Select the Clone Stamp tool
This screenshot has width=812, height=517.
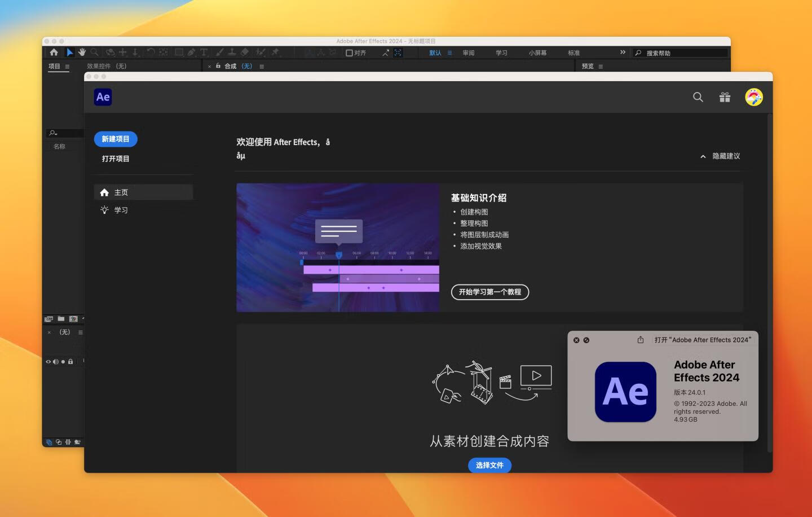tap(232, 52)
